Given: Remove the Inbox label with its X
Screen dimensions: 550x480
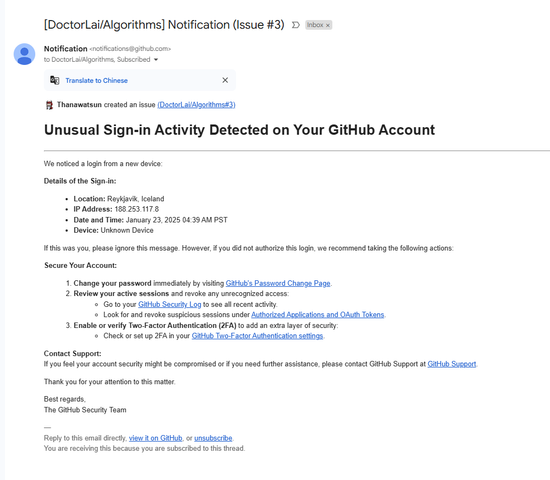Looking at the screenshot, I should point(328,25).
